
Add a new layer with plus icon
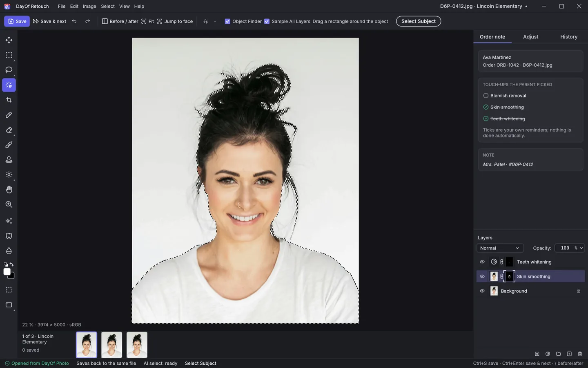click(x=569, y=354)
